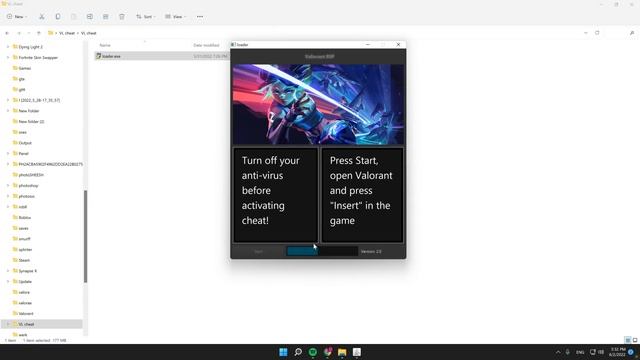Click the network and volume tray icons
Screen dimensions: 640x360
[x=597, y=352]
